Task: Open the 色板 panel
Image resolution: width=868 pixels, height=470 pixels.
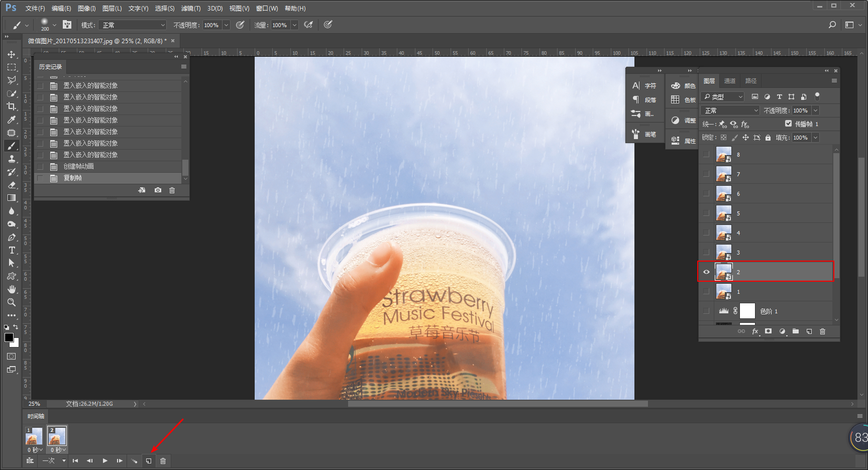Action: point(683,100)
